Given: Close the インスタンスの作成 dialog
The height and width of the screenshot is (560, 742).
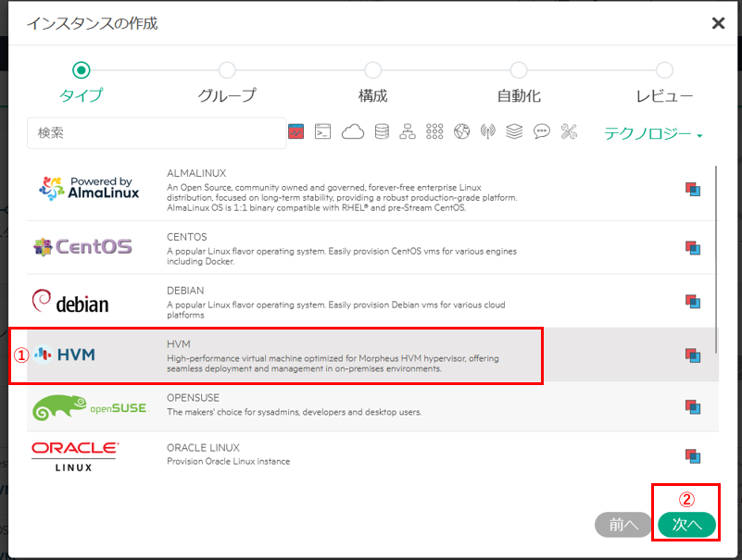Looking at the screenshot, I should [x=718, y=23].
